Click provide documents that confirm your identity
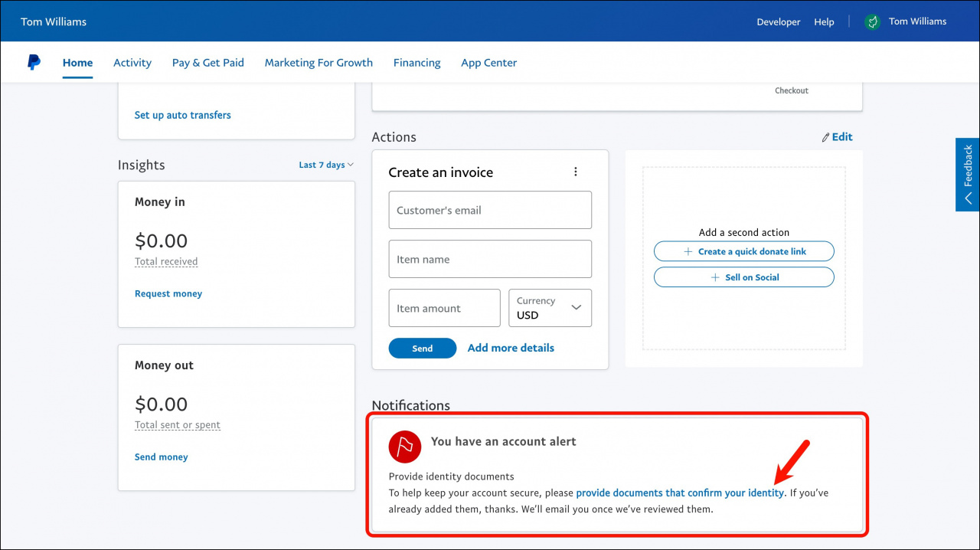Image resolution: width=980 pixels, height=550 pixels. pos(680,493)
